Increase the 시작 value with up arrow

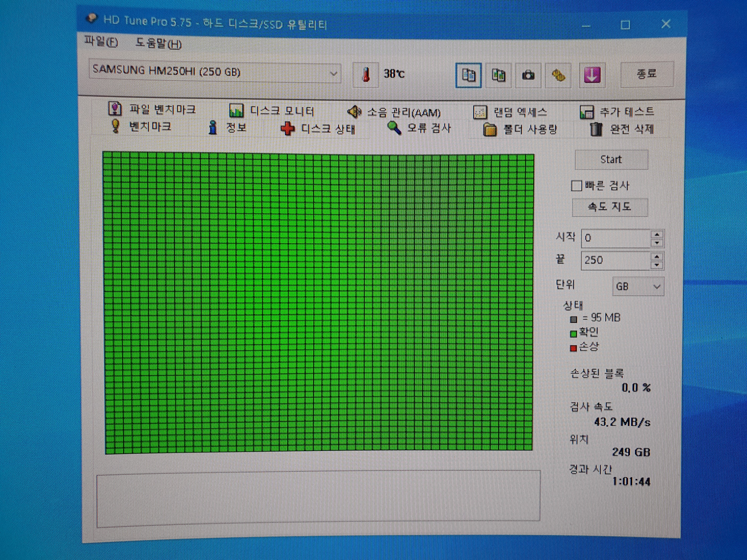[657, 235]
